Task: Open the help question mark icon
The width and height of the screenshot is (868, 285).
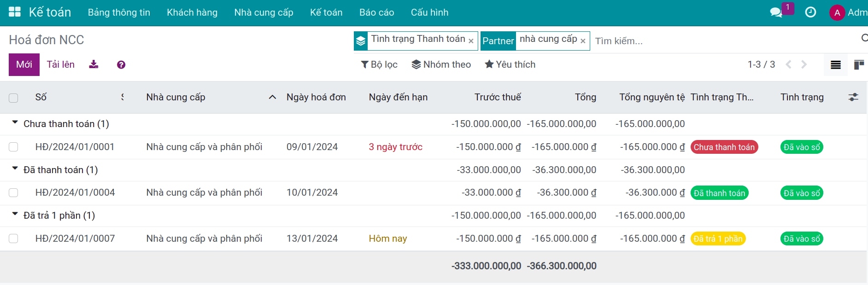Action: click(x=121, y=65)
